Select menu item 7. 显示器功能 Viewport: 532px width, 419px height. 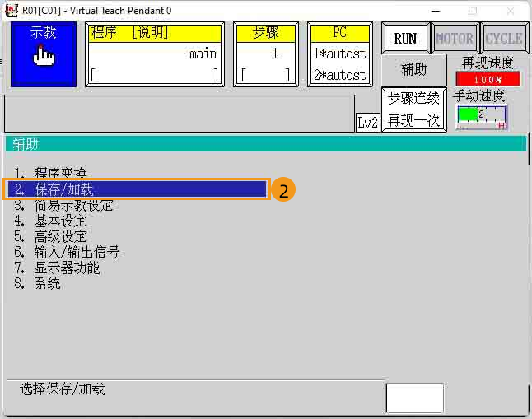click(57, 268)
